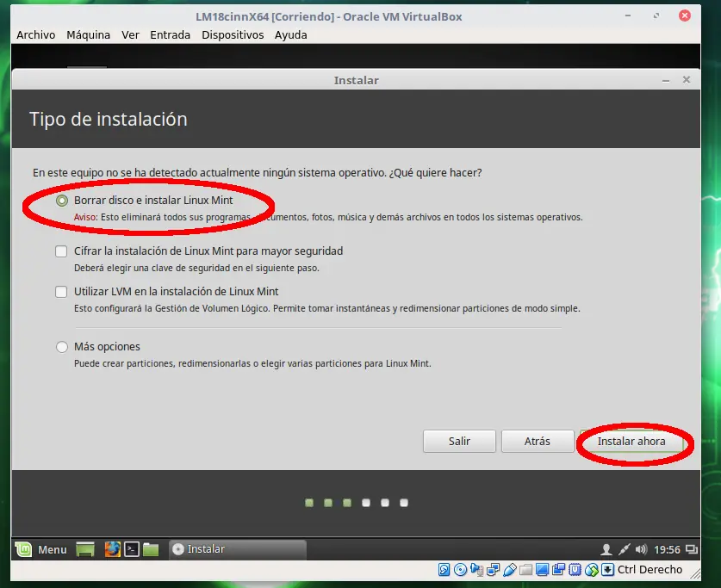Click the display monitor icon in VirtualBox status bar

point(543,570)
